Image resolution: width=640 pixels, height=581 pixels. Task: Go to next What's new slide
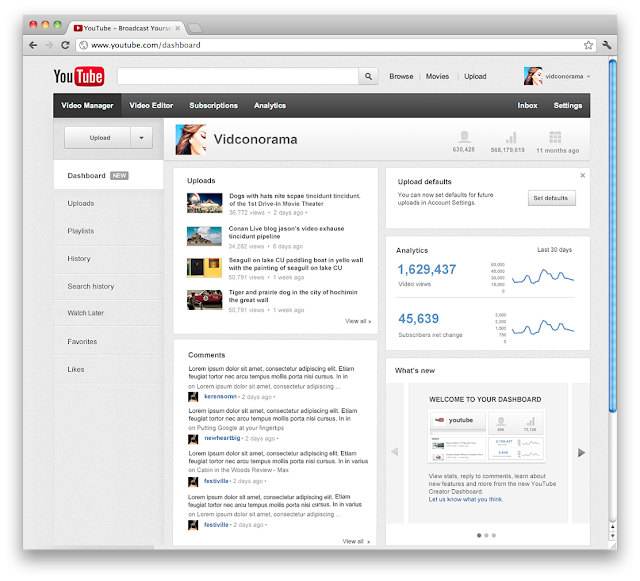[x=582, y=452]
